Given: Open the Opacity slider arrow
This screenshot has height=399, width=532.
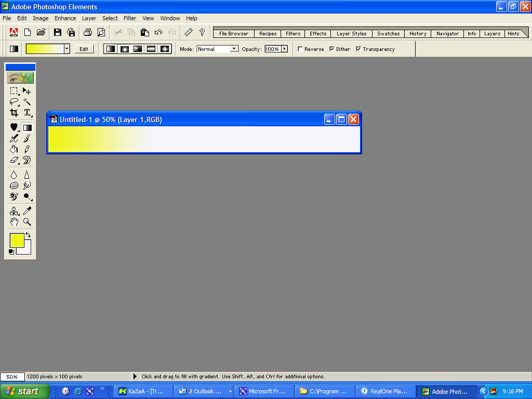Looking at the screenshot, I should click(x=284, y=49).
